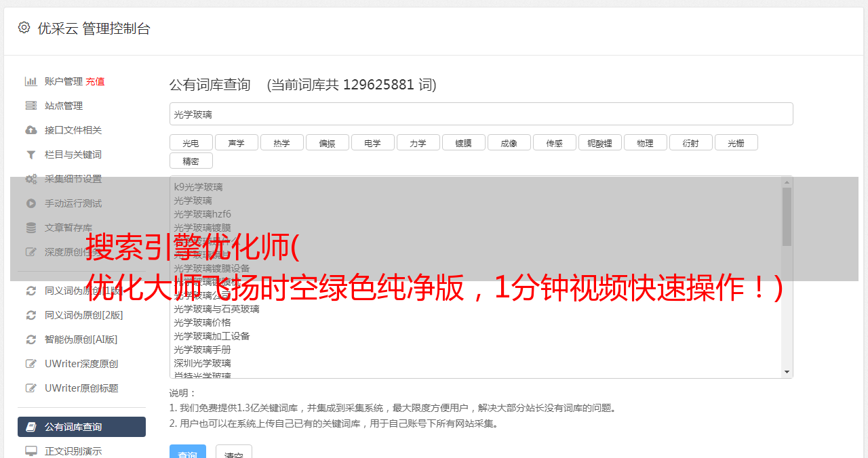This screenshot has height=458, width=868.
Task: Click the refresh icon for 智能伪原创[AI版]
Action: click(x=31, y=339)
